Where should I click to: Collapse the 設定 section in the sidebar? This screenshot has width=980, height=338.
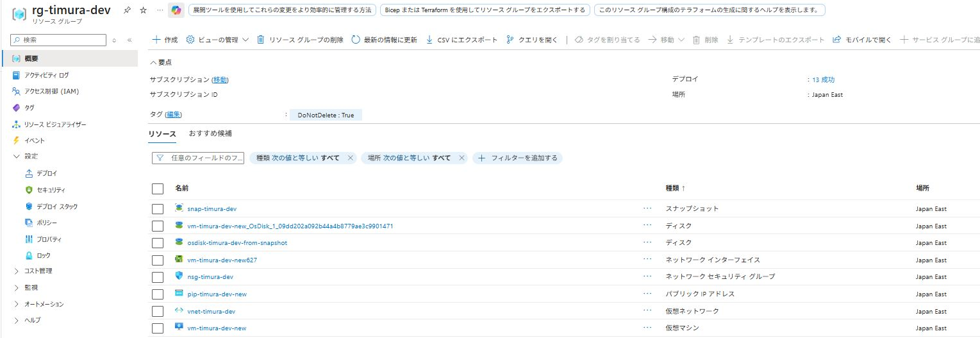coord(17,156)
